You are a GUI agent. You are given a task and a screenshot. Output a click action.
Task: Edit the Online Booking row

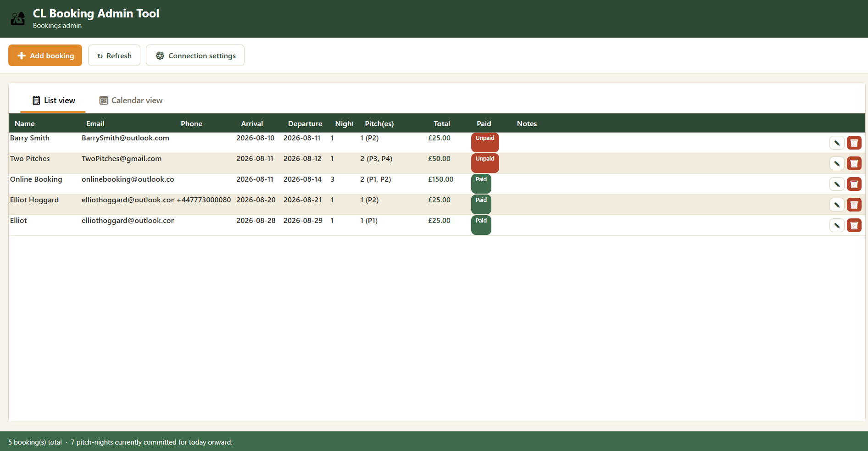pyautogui.click(x=837, y=184)
